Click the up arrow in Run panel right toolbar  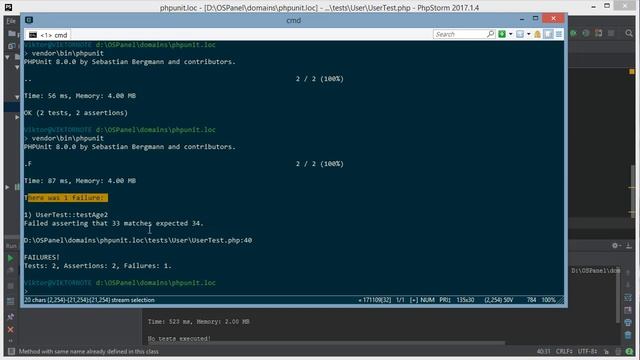628,272
